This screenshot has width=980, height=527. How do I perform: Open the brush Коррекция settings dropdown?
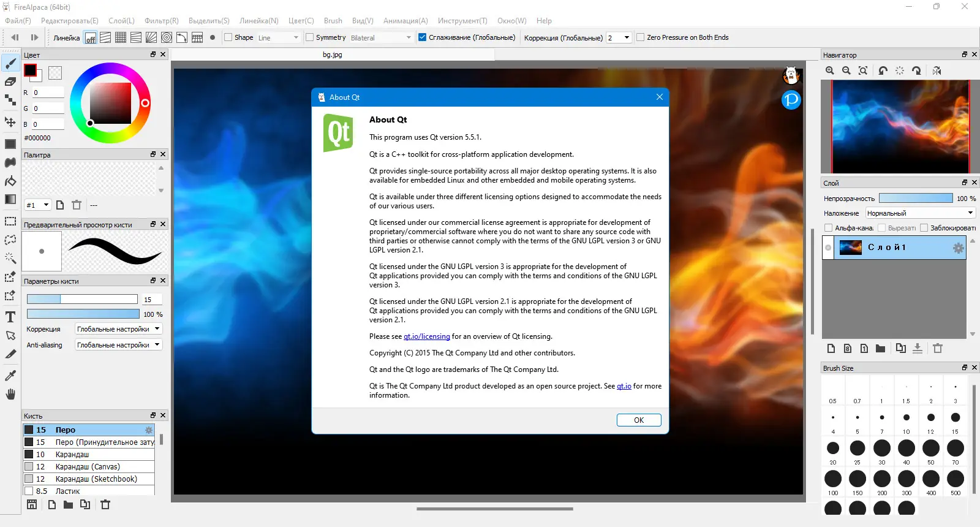(x=118, y=329)
